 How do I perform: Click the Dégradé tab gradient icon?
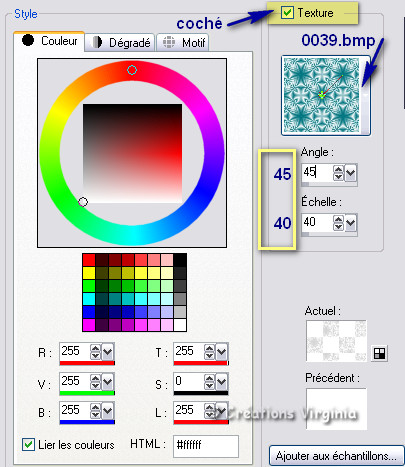(97, 42)
